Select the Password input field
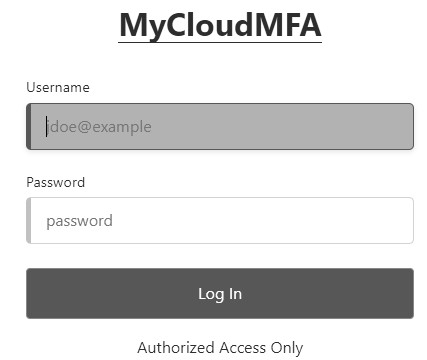Image resolution: width=427 pixels, height=360 pixels. coord(220,221)
